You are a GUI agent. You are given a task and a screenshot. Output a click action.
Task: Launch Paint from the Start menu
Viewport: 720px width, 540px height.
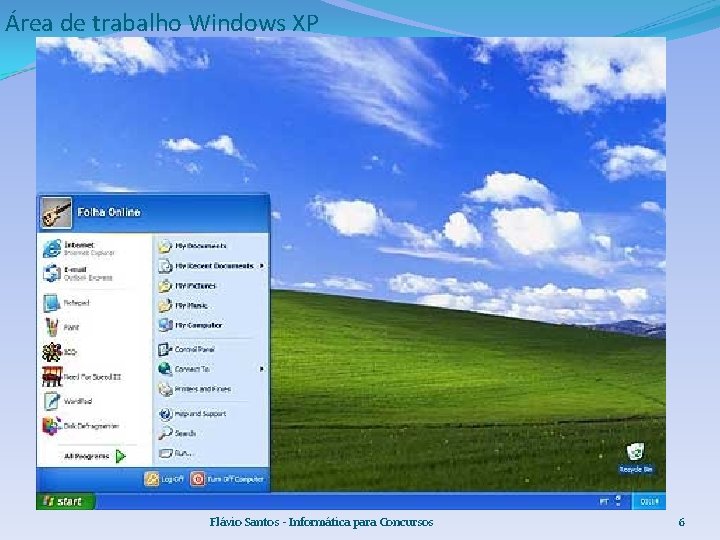(62, 327)
